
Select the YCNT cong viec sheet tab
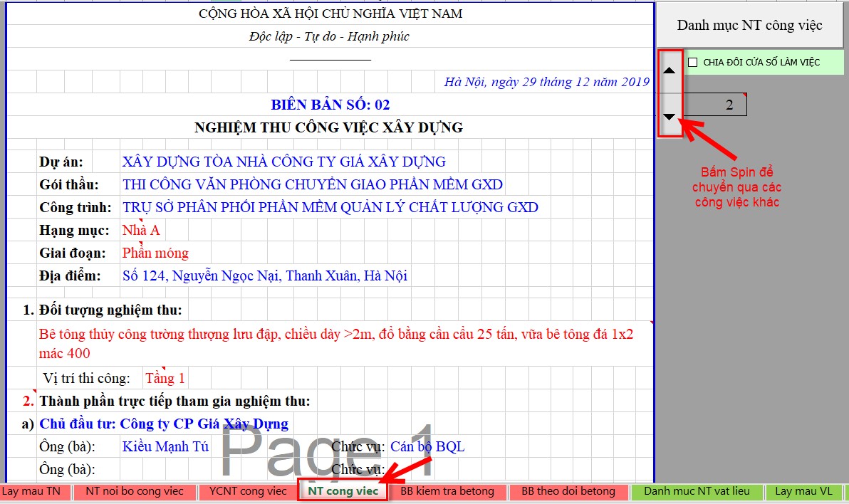click(249, 491)
